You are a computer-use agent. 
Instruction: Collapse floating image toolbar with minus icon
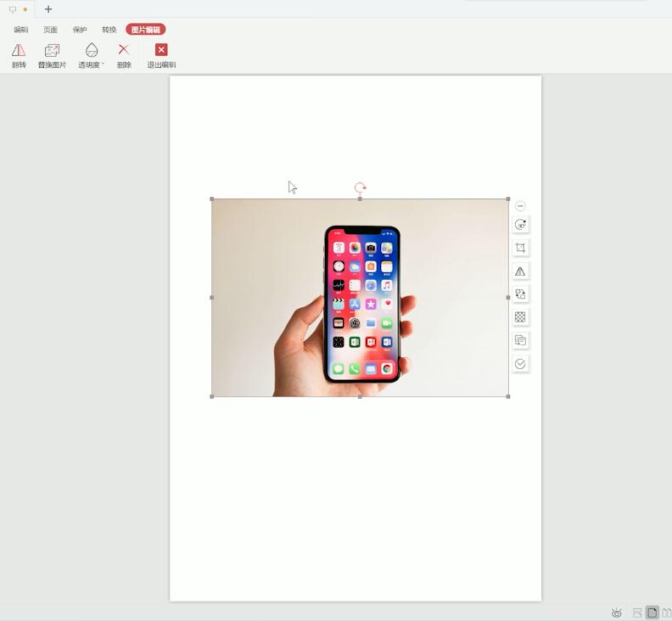pos(520,206)
